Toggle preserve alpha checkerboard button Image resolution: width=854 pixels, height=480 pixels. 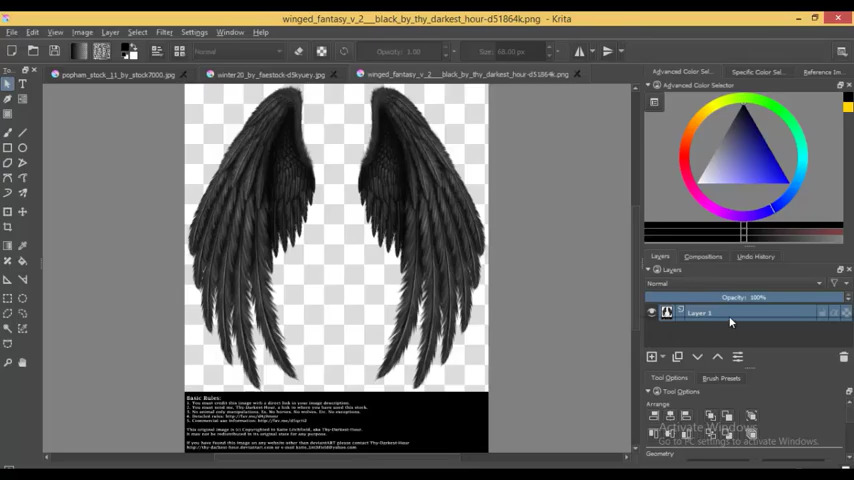321,52
